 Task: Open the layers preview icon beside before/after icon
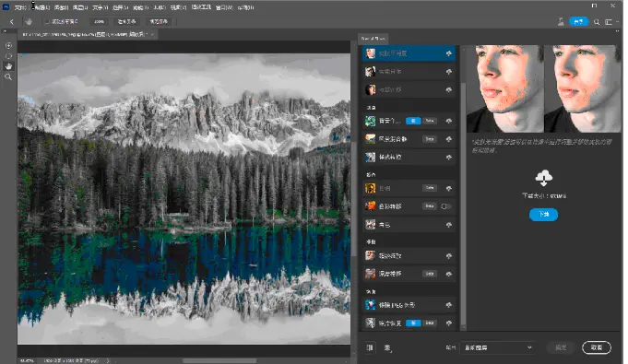pyautogui.click(x=387, y=348)
